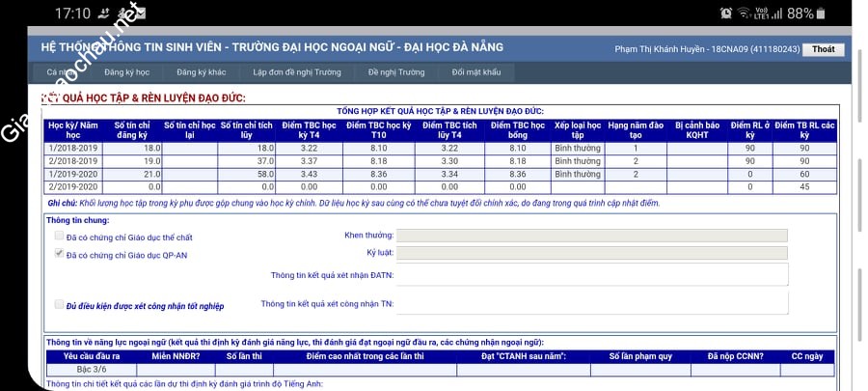The image size is (868, 391).
Task: Click the alarm icon in status bar
Action: (x=726, y=14)
